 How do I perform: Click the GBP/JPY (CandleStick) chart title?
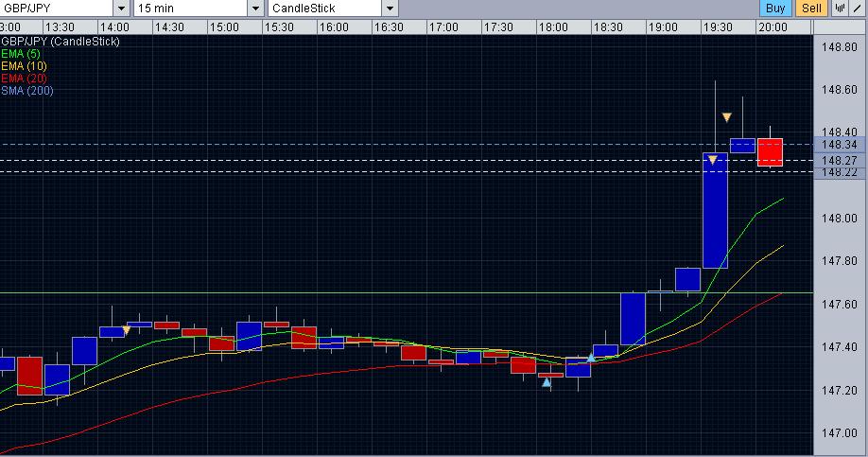[61, 42]
